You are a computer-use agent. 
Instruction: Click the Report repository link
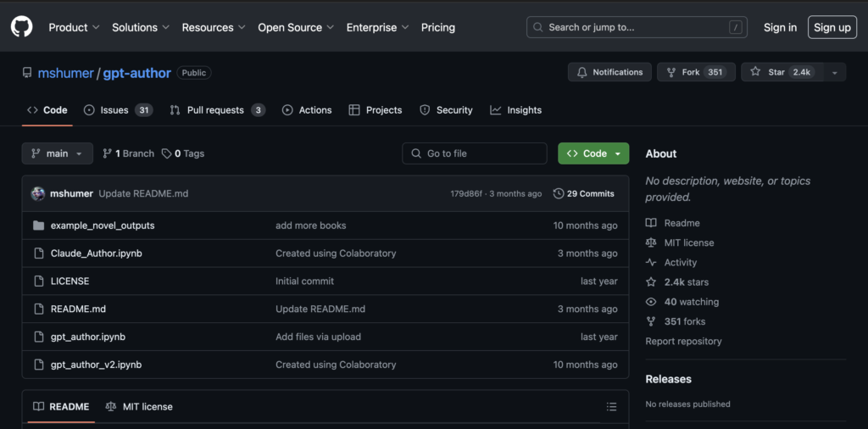[x=683, y=341]
